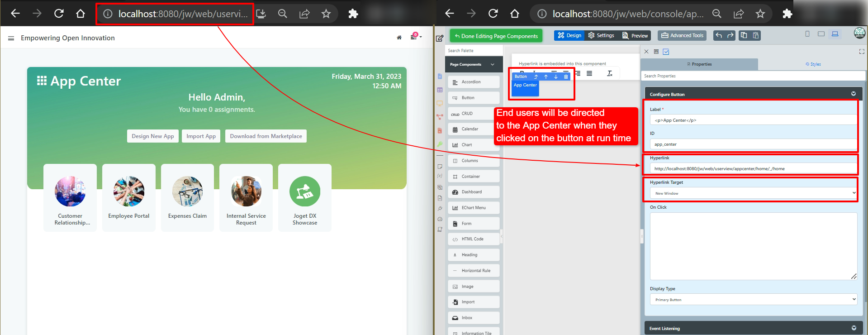868x335 pixels.
Task: Close the properties panel
Action: (646, 52)
